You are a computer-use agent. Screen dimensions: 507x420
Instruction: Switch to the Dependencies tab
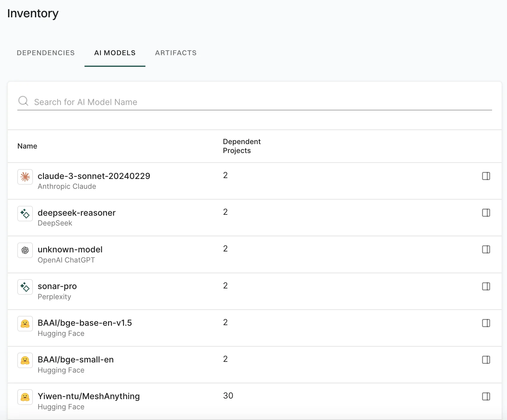(x=46, y=53)
